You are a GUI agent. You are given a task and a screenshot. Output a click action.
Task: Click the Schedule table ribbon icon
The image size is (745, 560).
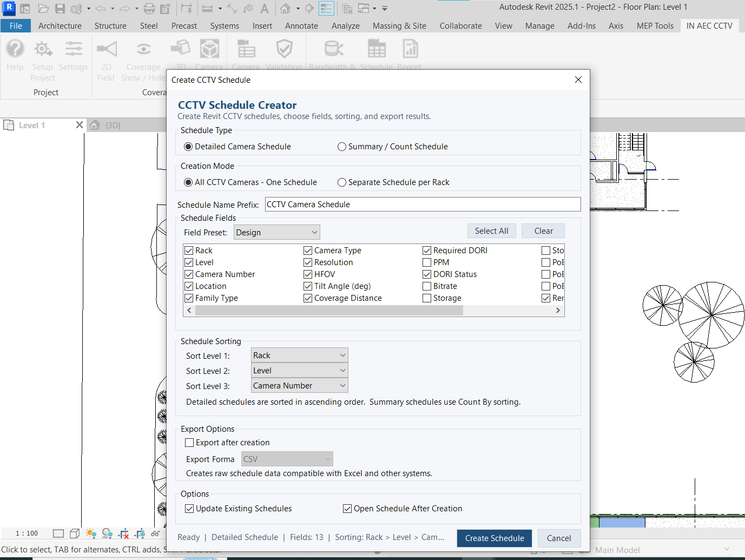click(x=377, y=49)
